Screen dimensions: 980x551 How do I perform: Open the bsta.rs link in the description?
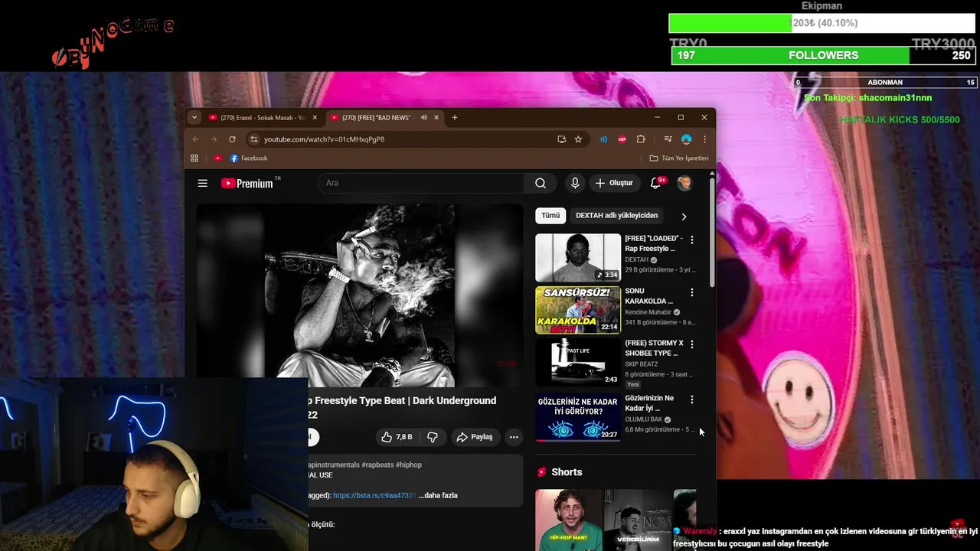374,495
